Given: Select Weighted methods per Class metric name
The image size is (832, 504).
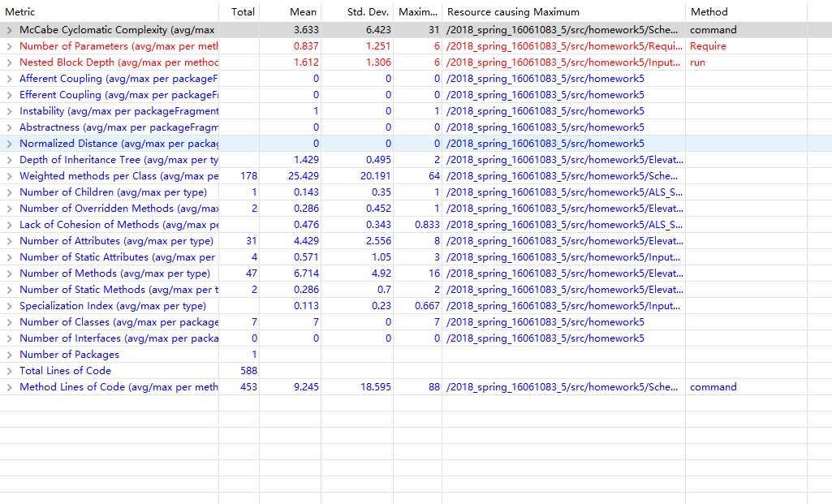Looking at the screenshot, I should (119, 176).
